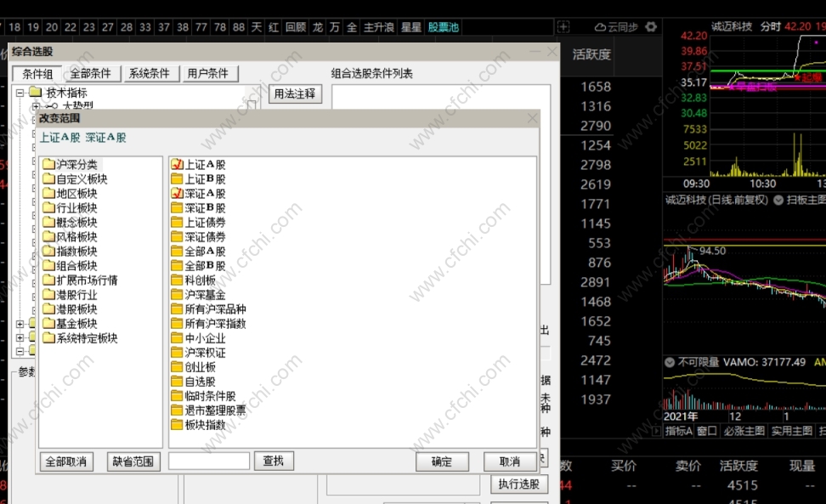Open the 指标A button in chart footer
This screenshot has width=826, height=504.
click(x=678, y=431)
